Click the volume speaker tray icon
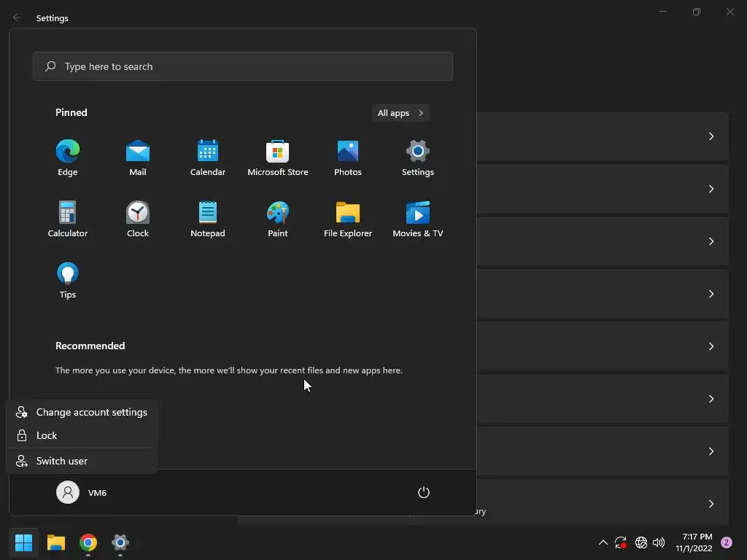The height and width of the screenshot is (560, 747). tap(659, 542)
